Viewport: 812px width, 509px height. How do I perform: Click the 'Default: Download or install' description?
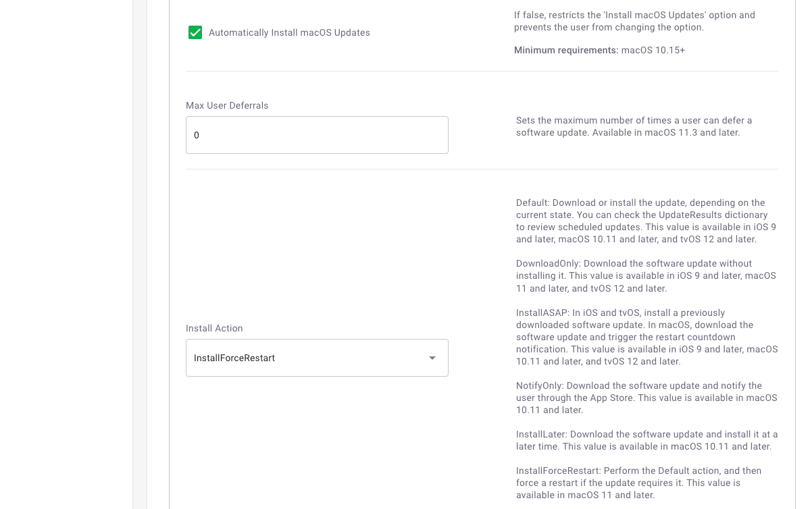click(646, 221)
